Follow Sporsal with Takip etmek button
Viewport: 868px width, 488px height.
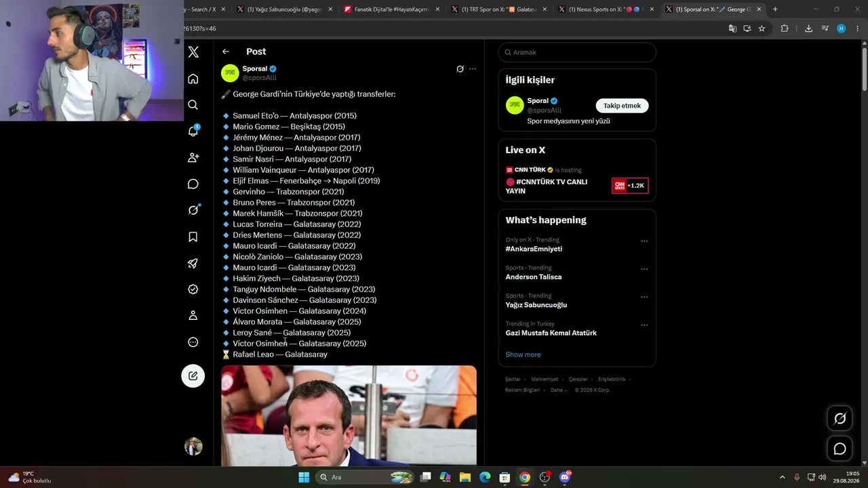pos(622,106)
